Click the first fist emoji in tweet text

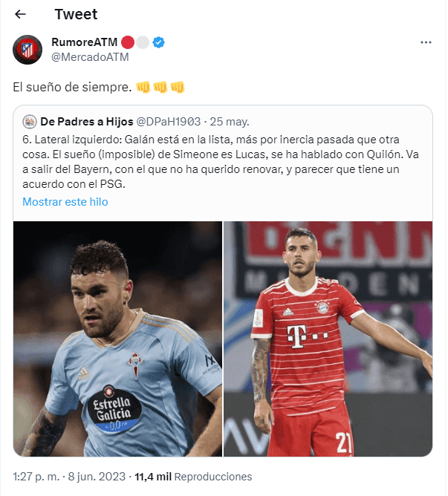pyautogui.click(x=143, y=88)
